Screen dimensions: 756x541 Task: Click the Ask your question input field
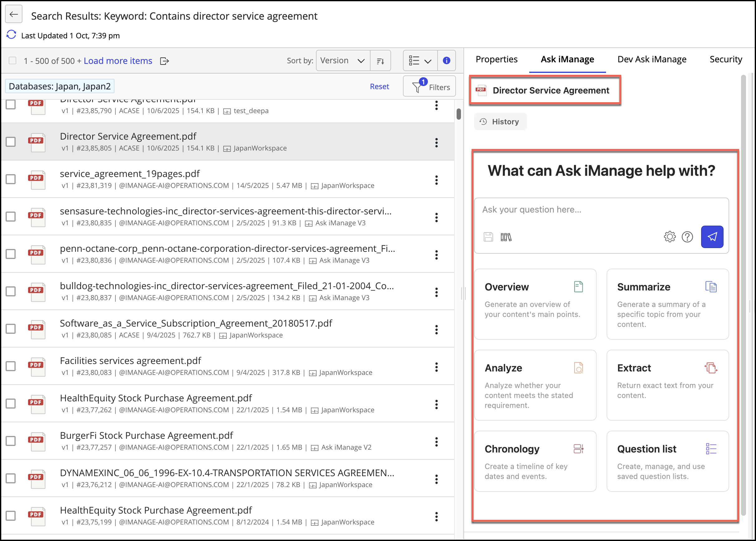tap(601, 209)
